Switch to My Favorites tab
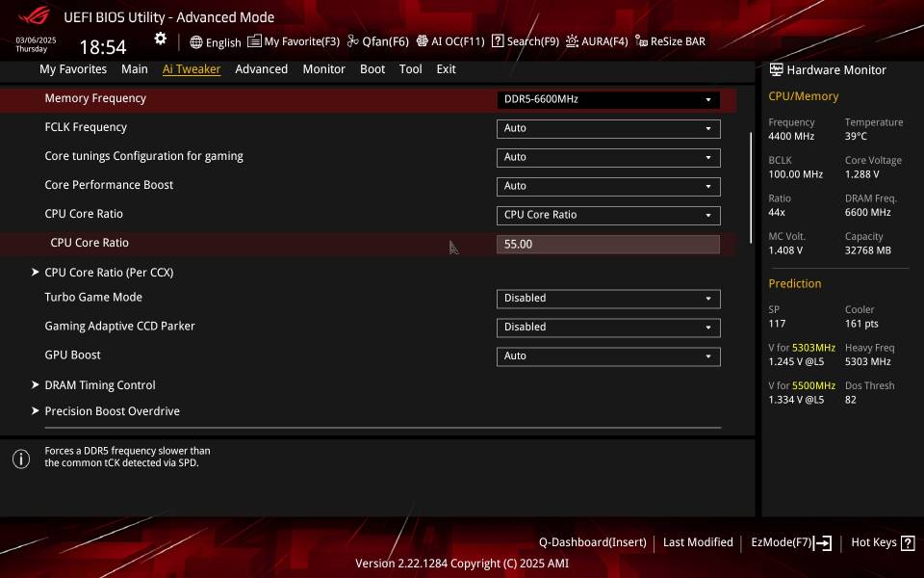The width and height of the screenshot is (924, 578). click(73, 69)
